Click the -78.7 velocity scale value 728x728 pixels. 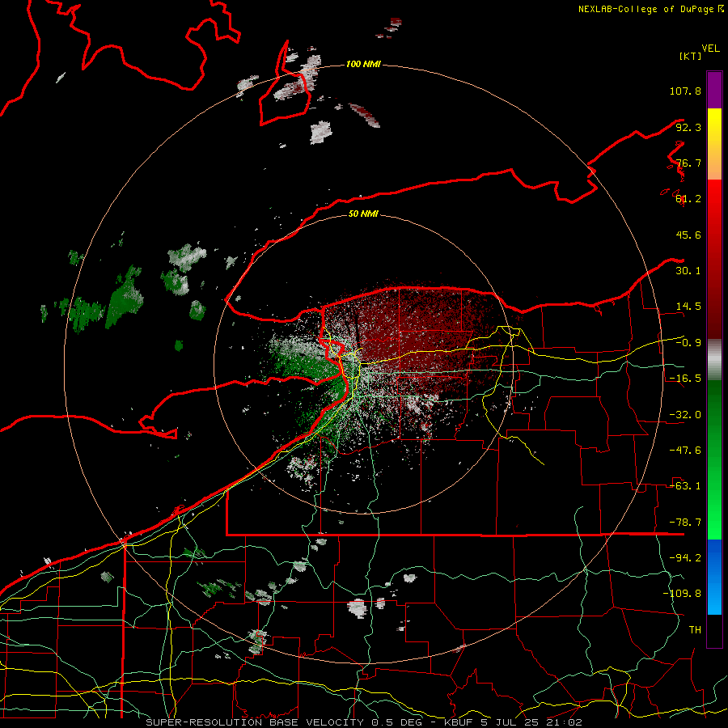[685, 523]
